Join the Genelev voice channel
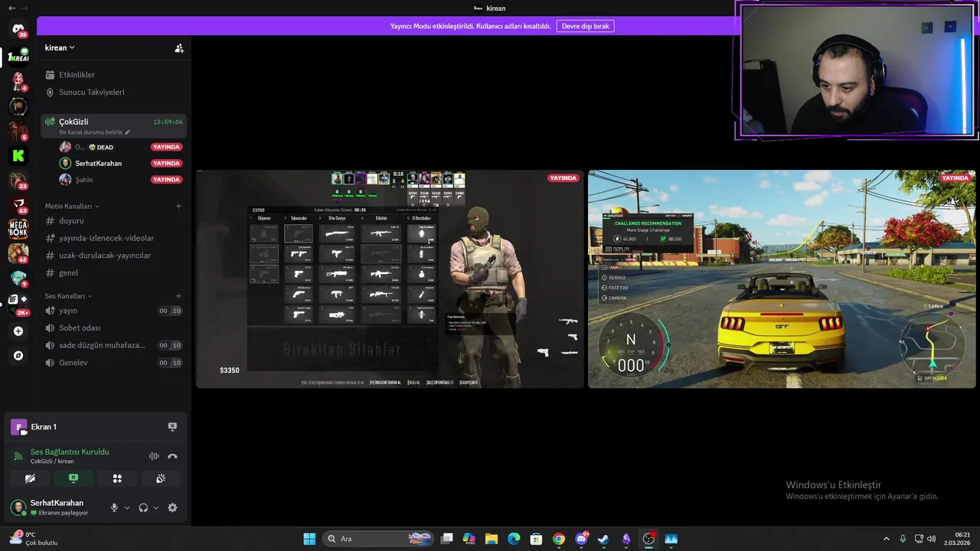Viewport: 980px width, 551px height. click(113, 363)
